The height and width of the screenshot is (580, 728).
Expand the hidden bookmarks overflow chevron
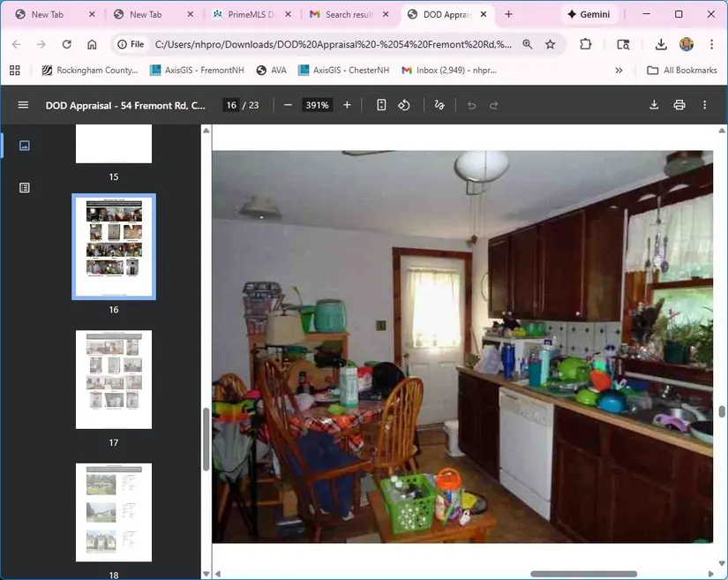tap(619, 71)
